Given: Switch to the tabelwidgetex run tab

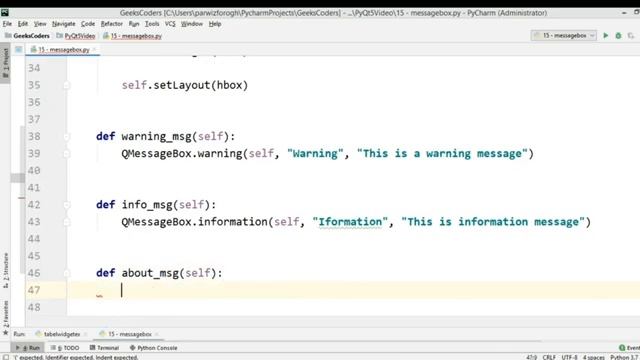Looking at the screenshot, I should (x=61, y=334).
